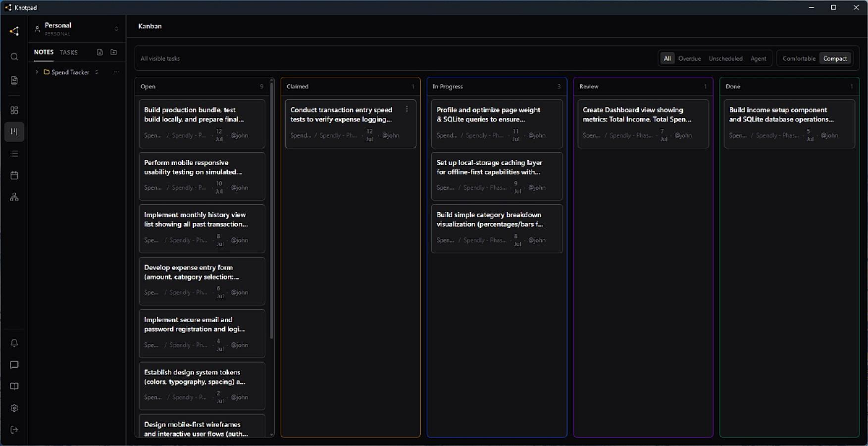Open the dashboard grid icon

[x=14, y=110]
